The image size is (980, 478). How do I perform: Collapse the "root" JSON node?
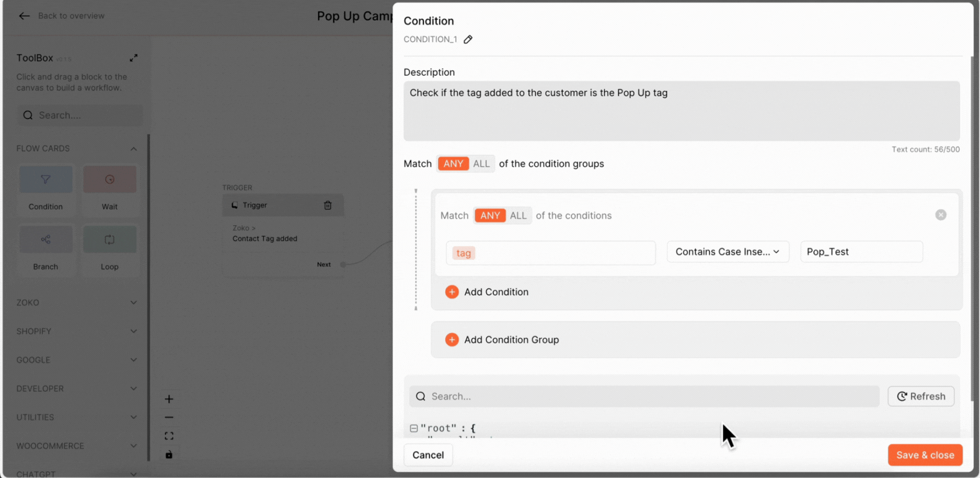[414, 428]
